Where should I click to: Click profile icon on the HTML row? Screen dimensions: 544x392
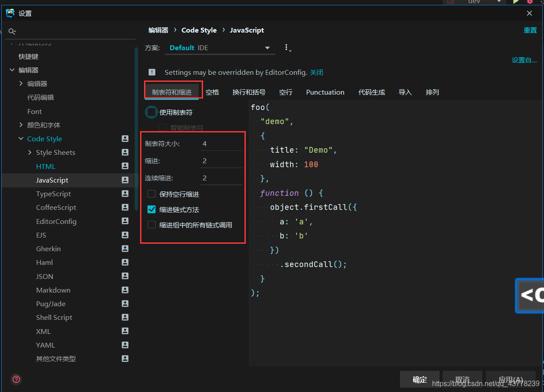(125, 166)
